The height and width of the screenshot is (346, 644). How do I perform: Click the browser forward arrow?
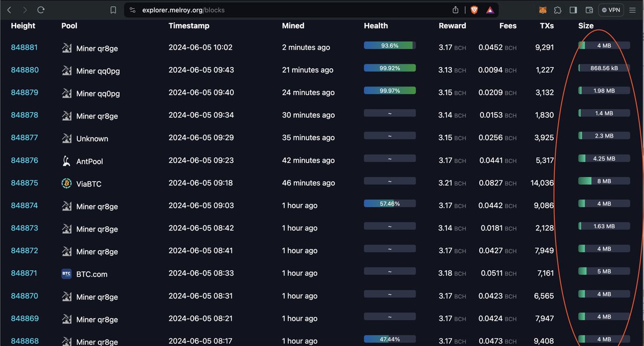click(x=25, y=10)
